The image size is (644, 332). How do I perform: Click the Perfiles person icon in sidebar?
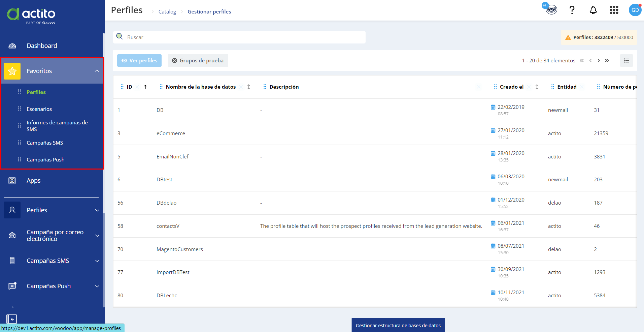12,210
